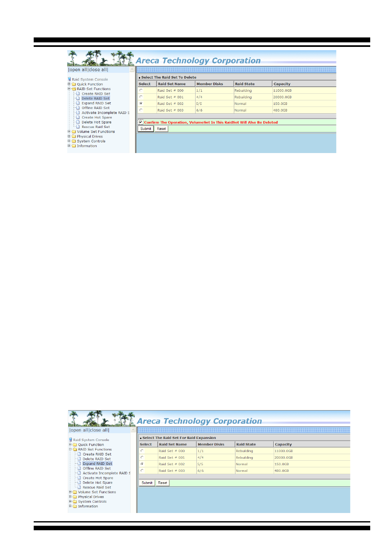Expand System Controls node in delete-page tree
Viewport: 392px width, 557px height.
pos(69,141)
